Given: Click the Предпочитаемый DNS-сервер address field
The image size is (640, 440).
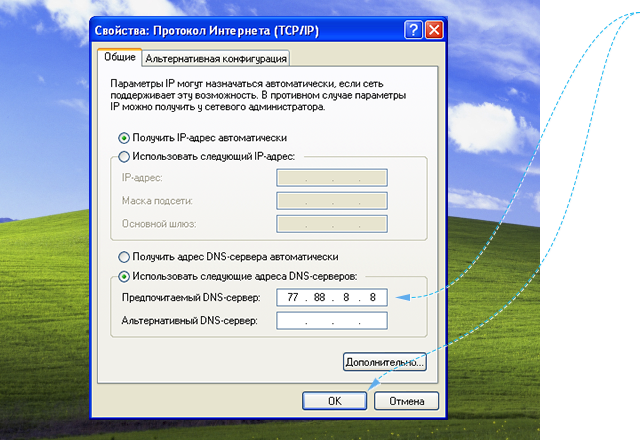Looking at the screenshot, I should coord(332,297).
